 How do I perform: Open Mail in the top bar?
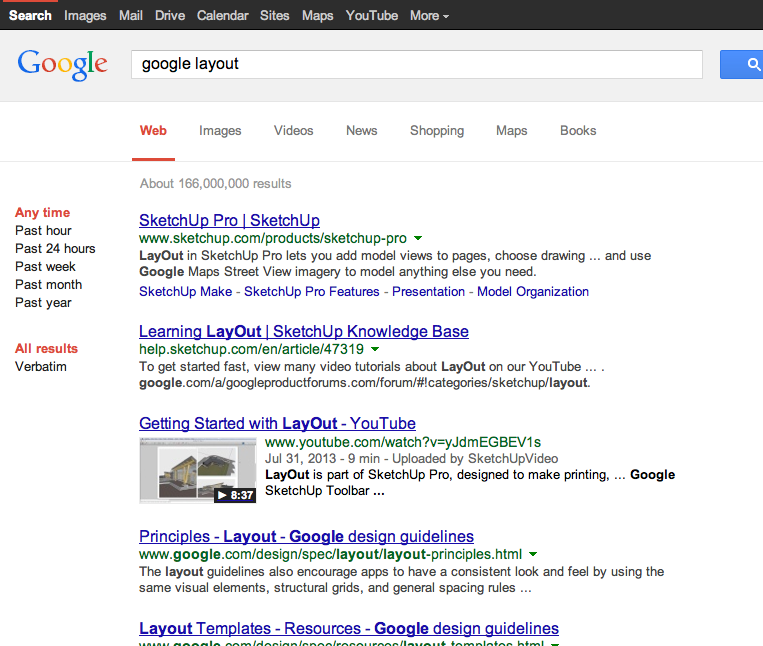[x=131, y=16]
